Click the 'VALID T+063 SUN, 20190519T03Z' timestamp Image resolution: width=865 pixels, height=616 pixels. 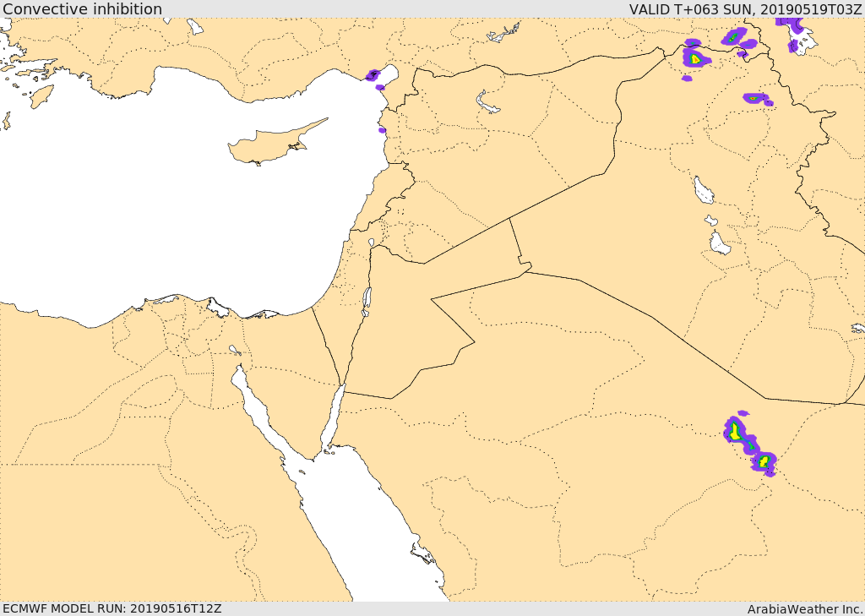pos(746,8)
